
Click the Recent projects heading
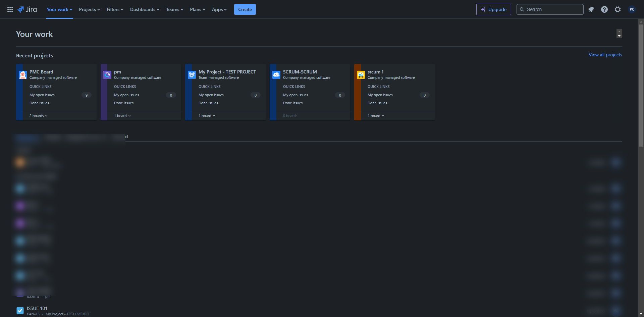click(x=35, y=55)
